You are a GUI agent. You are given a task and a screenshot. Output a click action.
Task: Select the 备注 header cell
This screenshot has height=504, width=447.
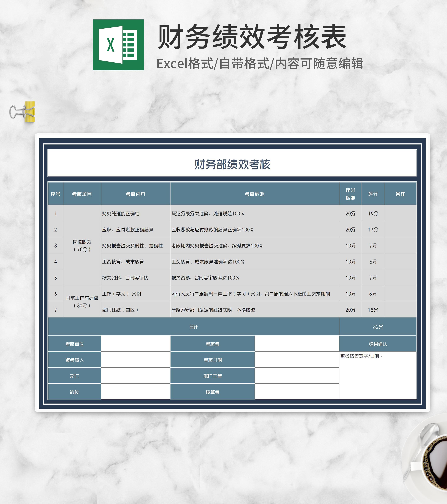pos(400,194)
